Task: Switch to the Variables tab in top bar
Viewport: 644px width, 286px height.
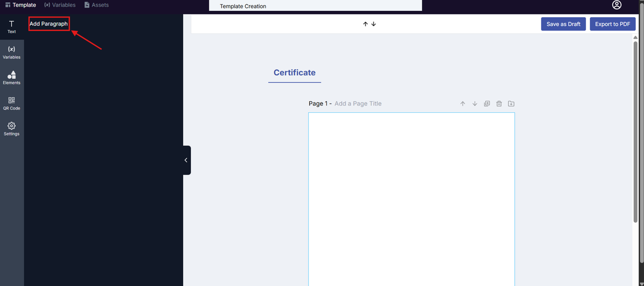Action: pyautogui.click(x=60, y=5)
